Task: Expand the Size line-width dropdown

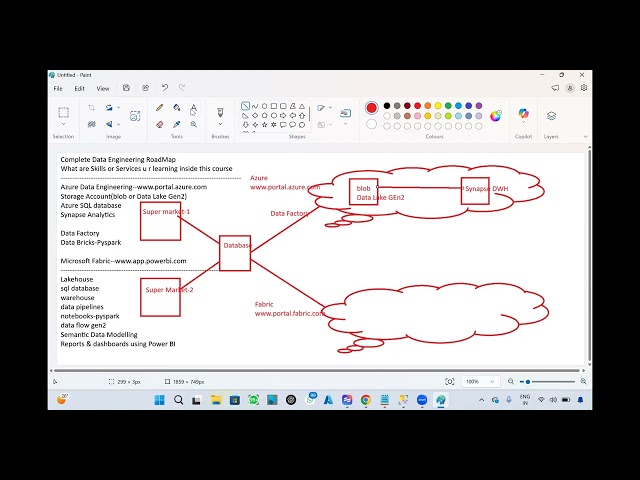Action: pos(345,124)
